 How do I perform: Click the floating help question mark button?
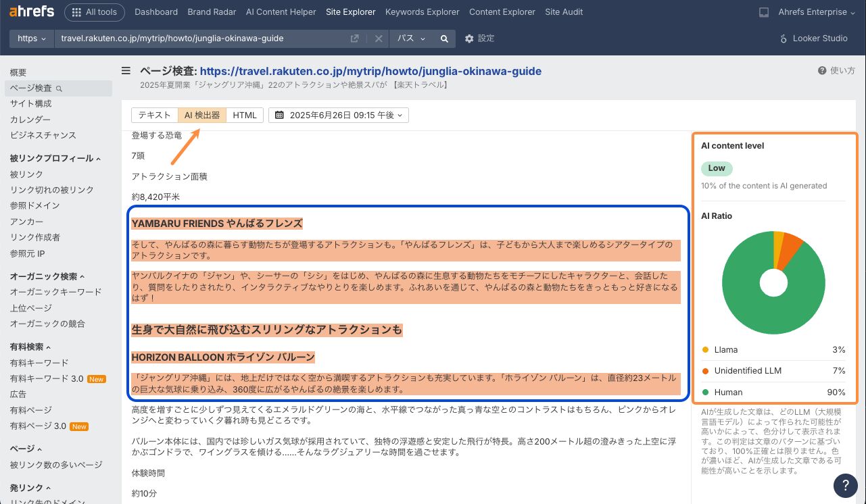(x=846, y=485)
